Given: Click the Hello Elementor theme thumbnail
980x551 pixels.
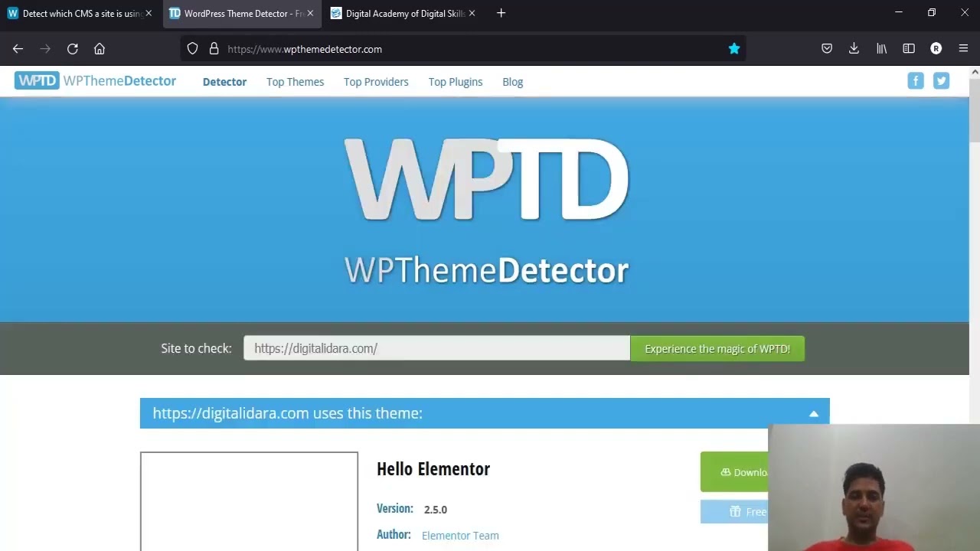Looking at the screenshot, I should click(249, 501).
